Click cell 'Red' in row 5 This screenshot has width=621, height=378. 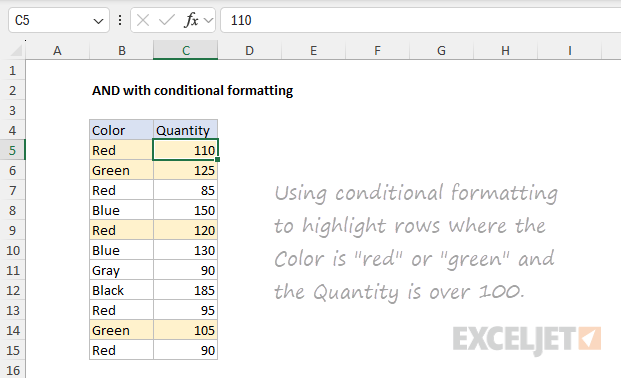point(122,150)
